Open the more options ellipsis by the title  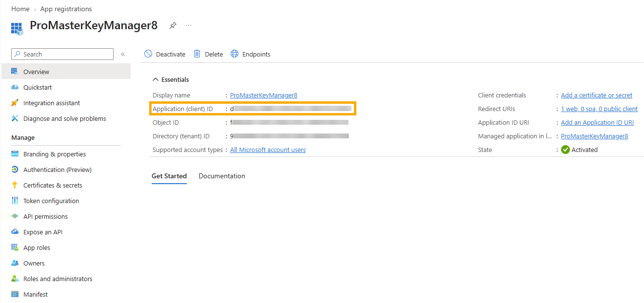point(189,25)
